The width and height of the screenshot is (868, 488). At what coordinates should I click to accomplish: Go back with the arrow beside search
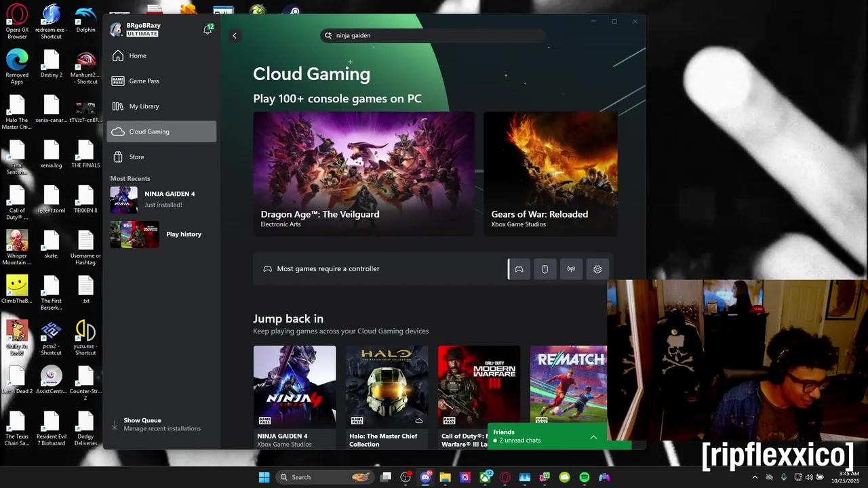[x=235, y=36]
